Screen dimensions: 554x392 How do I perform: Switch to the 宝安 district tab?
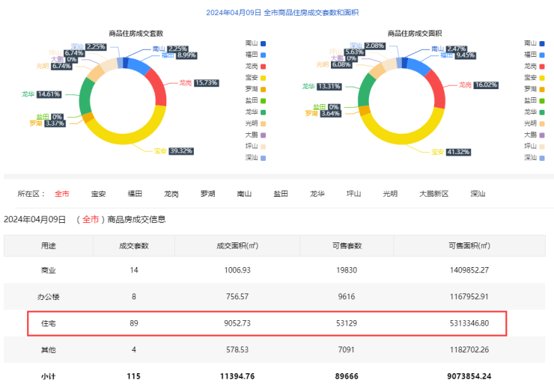pos(98,194)
